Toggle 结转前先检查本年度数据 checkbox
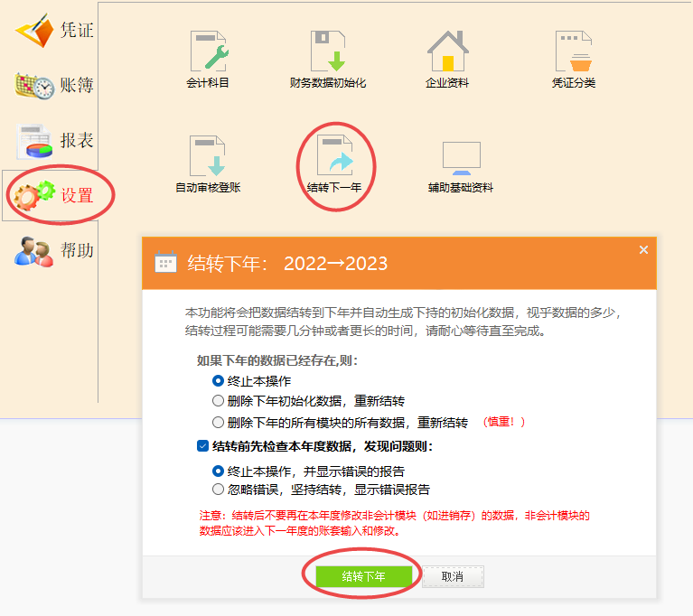This screenshot has width=693, height=616. point(202,446)
